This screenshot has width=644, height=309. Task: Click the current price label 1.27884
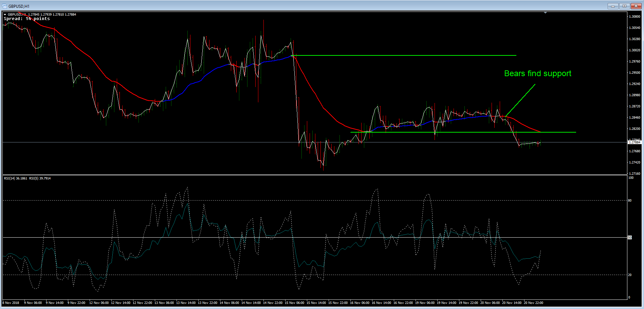pos(634,142)
